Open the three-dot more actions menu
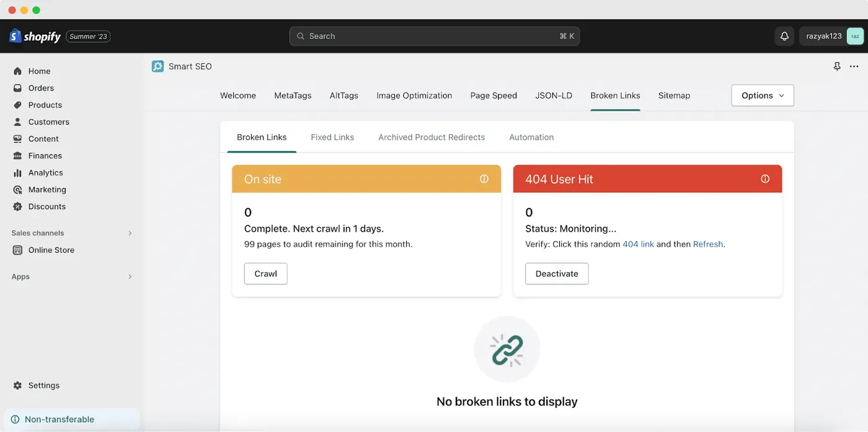Screen dimensions: 868x432 [x=854, y=66]
